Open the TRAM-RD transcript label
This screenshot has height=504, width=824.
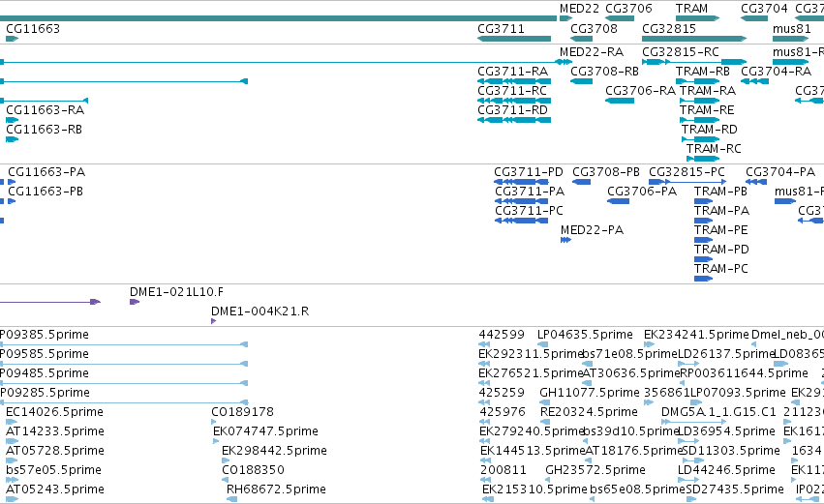710,130
